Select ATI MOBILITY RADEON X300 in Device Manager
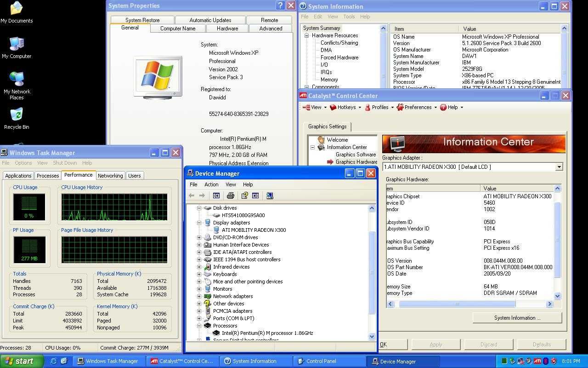The width and height of the screenshot is (588, 368). coord(254,230)
